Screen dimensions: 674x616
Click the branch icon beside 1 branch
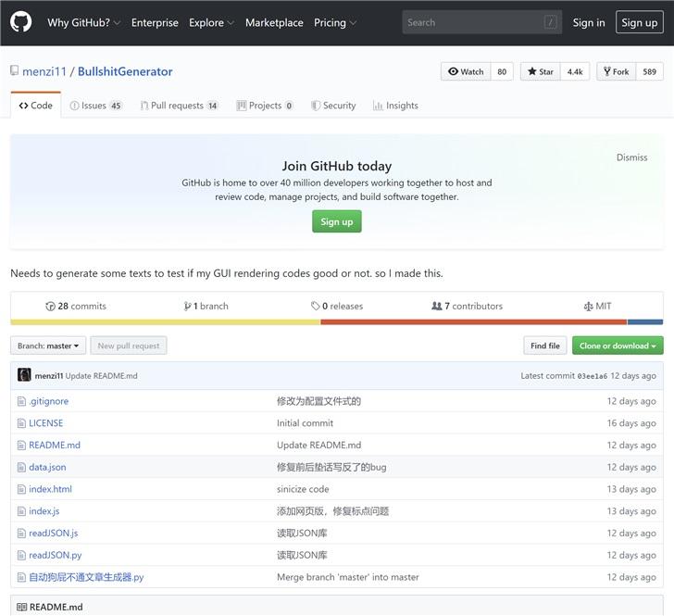(x=187, y=307)
